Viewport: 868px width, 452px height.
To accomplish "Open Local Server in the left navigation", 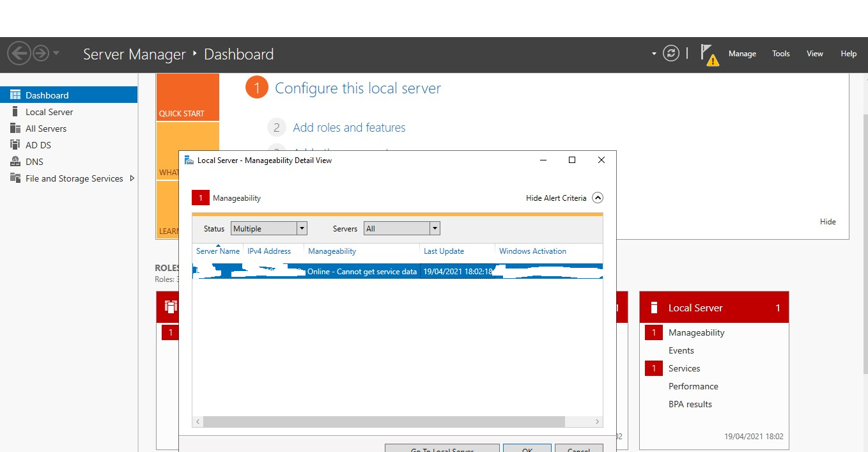I will click(69, 112).
